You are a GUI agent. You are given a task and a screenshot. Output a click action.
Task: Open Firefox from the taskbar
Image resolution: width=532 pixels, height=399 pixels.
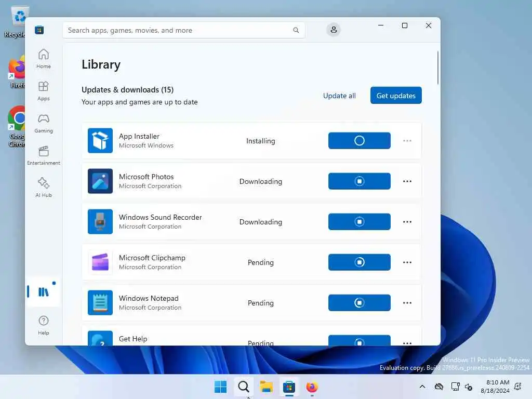tap(312, 387)
